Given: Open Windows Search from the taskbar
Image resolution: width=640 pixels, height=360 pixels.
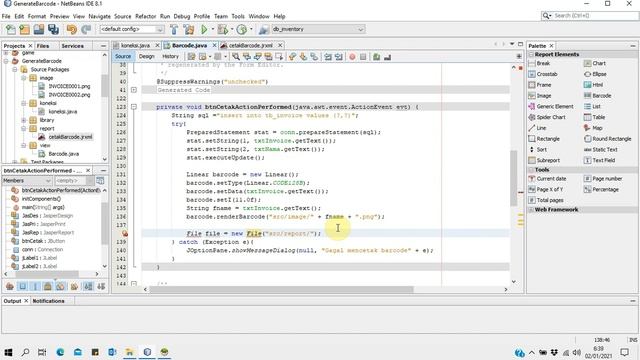Looking at the screenshot, I should click(25, 352).
